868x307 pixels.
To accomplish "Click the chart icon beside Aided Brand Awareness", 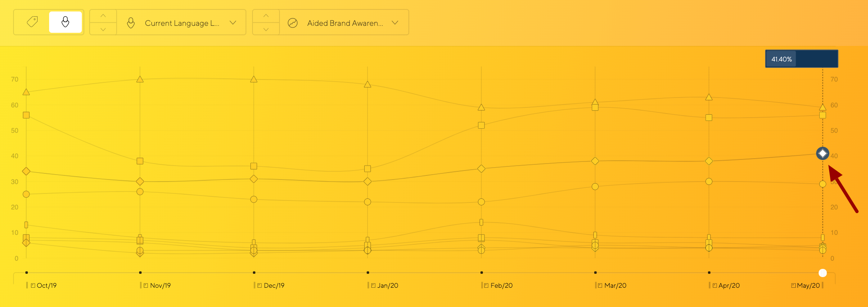I will 293,23.
